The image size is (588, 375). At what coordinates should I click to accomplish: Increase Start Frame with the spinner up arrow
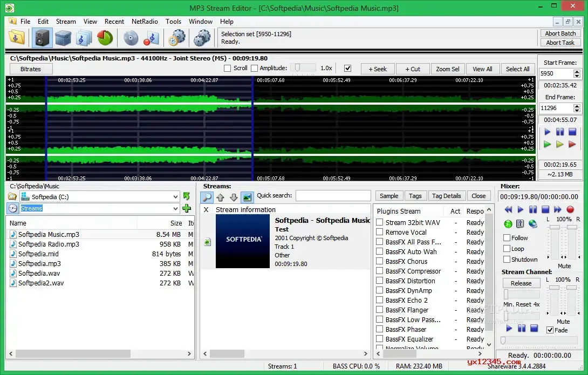click(x=578, y=71)
